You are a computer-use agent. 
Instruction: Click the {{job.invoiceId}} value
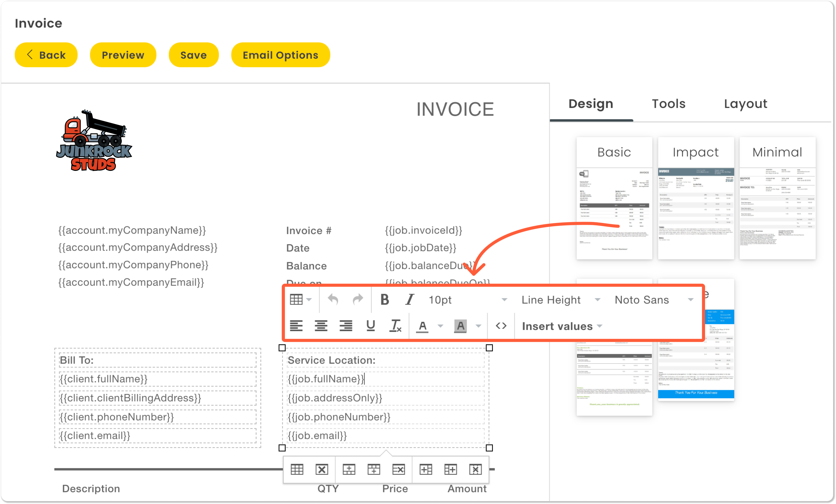[x=423, y=230]
